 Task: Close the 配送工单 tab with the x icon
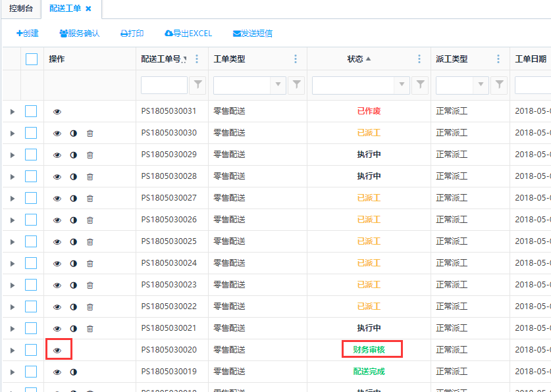(89, 9)
